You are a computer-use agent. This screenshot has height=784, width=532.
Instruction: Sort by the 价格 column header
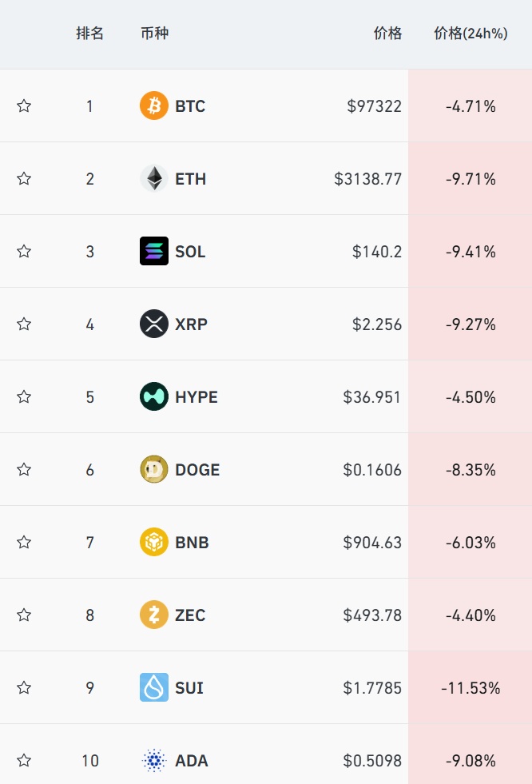(x=387, y=34)
